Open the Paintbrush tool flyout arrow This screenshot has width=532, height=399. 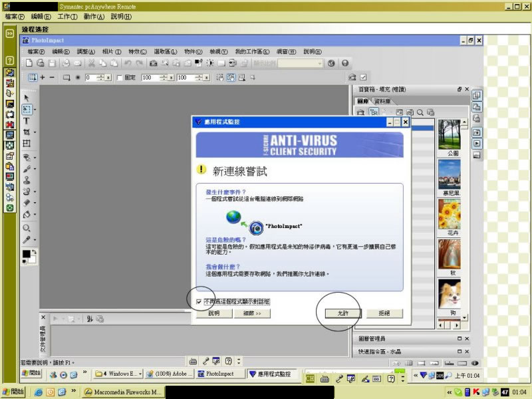(35, 169)
